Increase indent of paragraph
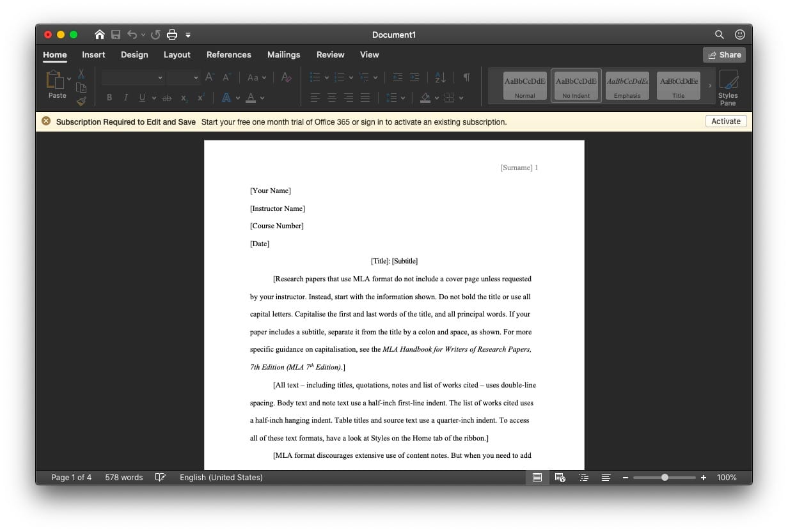788x532 pixels. point(414,77)
